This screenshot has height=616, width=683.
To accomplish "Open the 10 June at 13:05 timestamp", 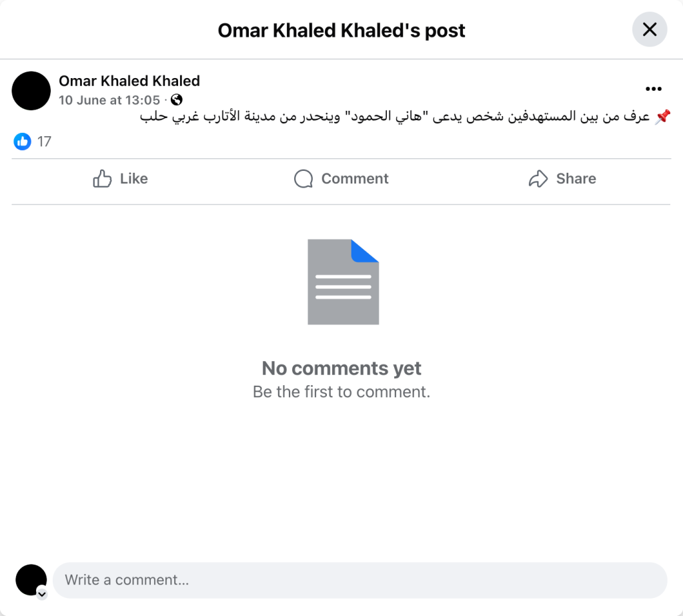I will (x=109, y=100).
